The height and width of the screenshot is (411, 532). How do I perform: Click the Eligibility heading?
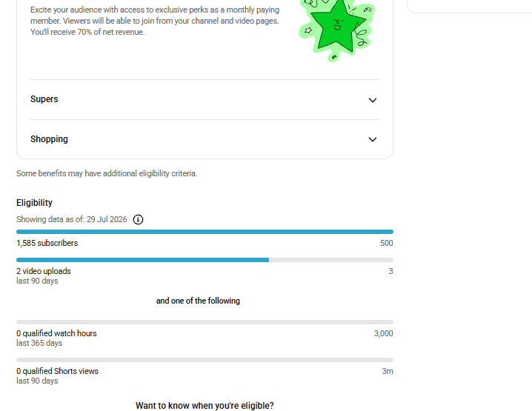pos(34,203)
